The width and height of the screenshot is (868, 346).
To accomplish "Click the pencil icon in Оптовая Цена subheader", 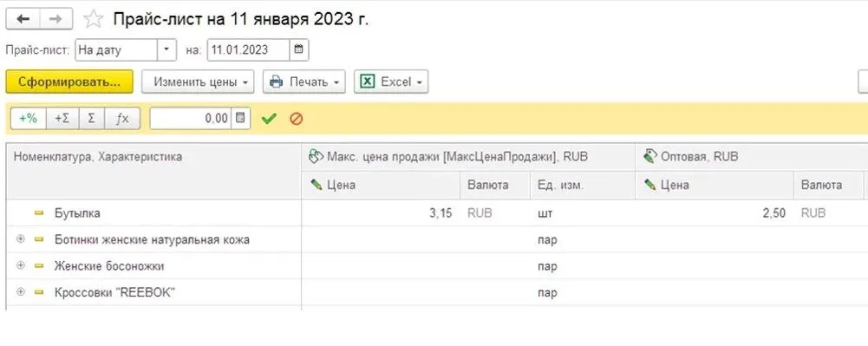I will (x=649, y=185).
